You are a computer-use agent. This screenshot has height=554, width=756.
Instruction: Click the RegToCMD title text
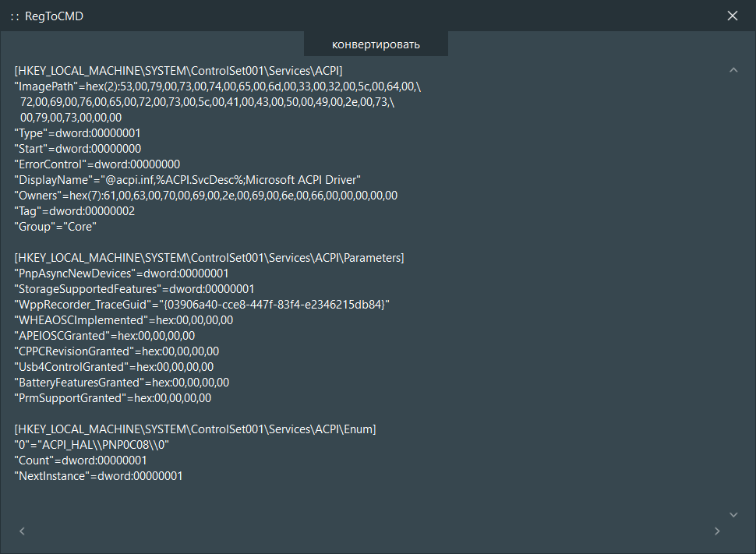pos(54,16)
